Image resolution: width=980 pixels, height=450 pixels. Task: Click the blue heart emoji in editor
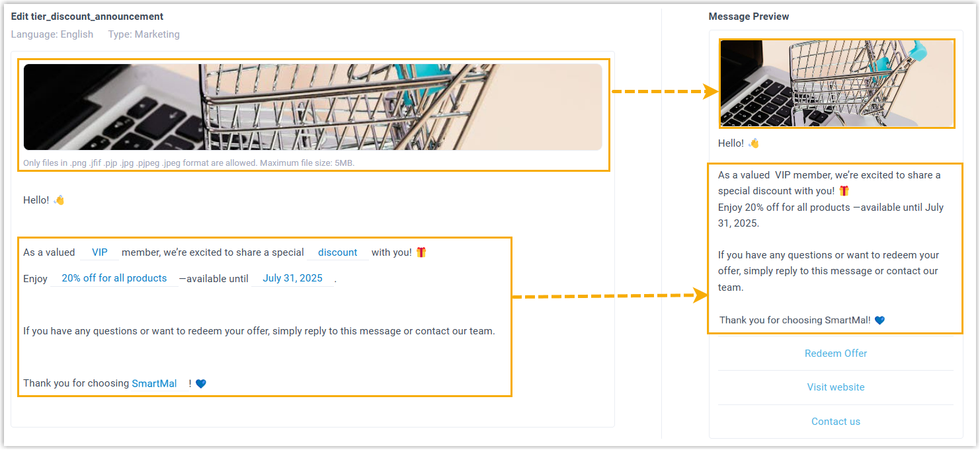click(x=201, y=383)
